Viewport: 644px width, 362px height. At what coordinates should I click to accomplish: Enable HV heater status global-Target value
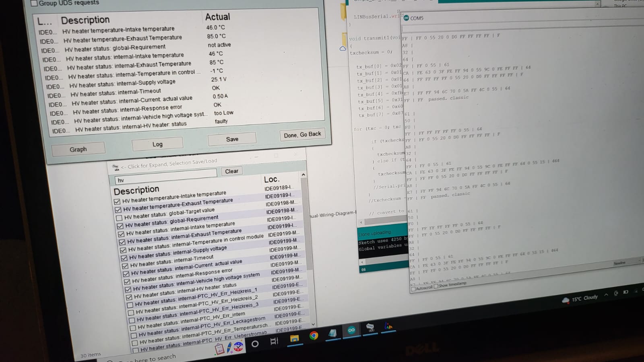pos(119,218)
